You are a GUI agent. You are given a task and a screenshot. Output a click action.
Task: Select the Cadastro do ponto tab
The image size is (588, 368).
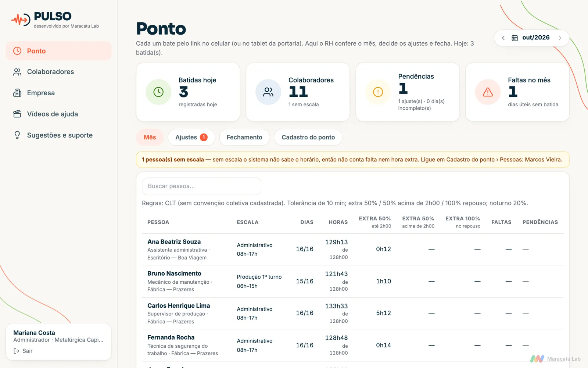308,137
